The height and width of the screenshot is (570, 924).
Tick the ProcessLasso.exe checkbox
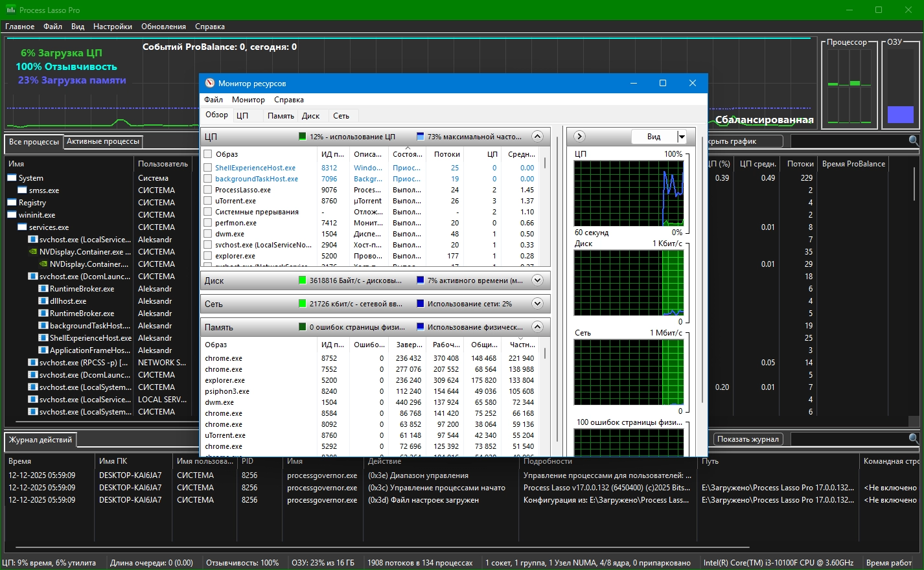click(208, 190)
